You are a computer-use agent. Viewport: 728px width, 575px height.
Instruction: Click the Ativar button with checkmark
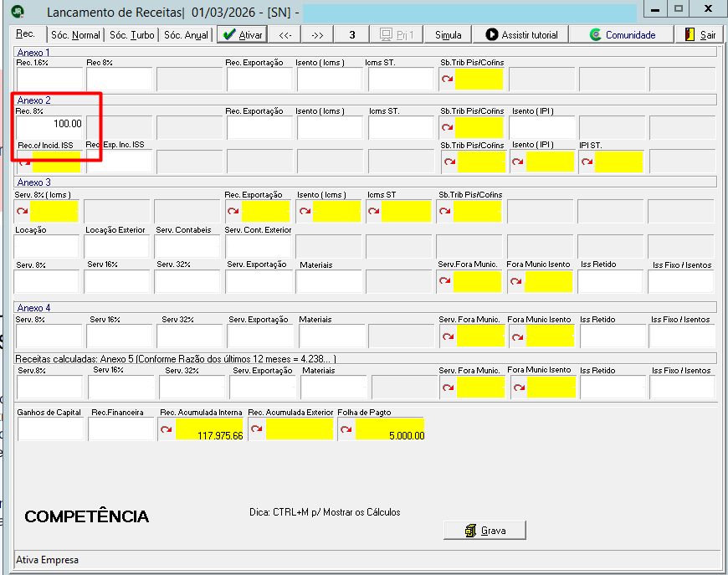243,35
